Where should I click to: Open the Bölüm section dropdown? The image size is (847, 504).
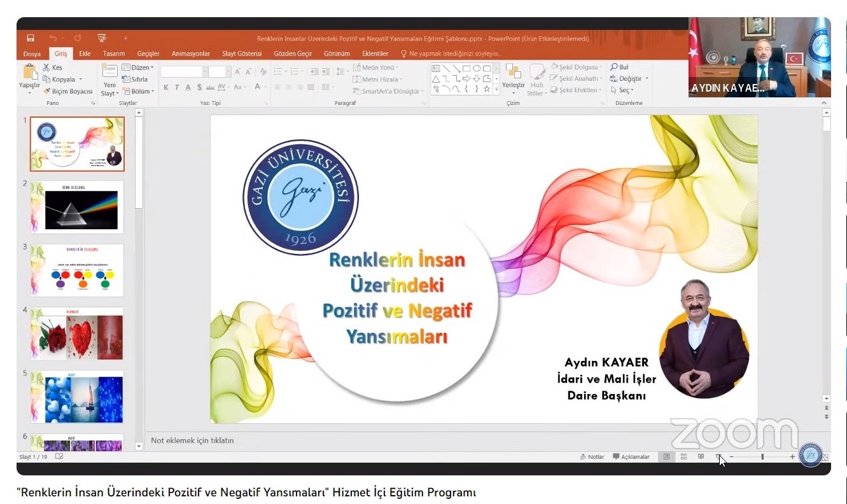click(x=137, y=91)
